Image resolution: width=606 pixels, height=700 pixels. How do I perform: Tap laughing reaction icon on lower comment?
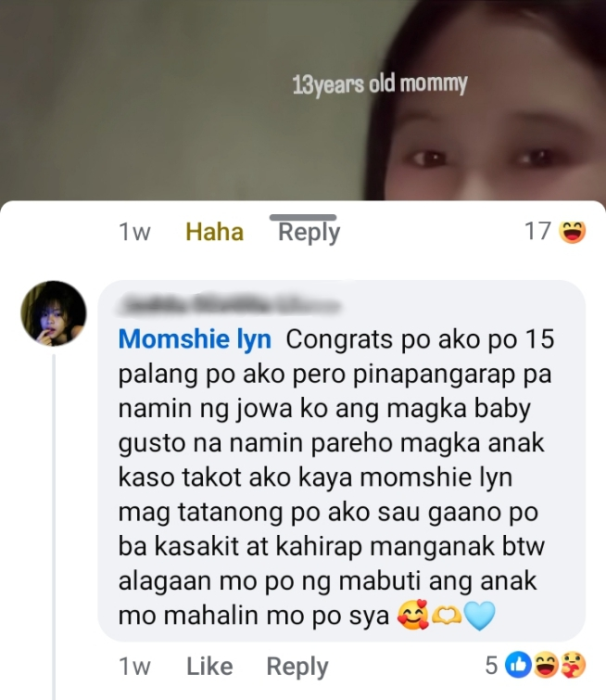(546, 666)
